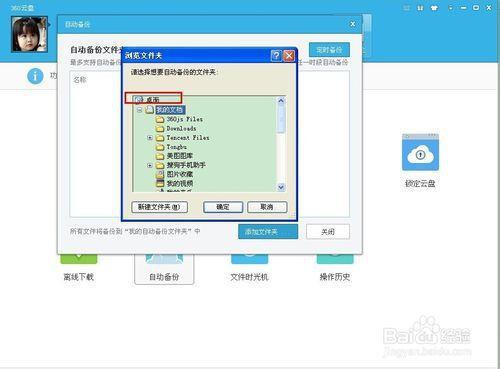Close the 自动备份 dialog

pos(353,24)
